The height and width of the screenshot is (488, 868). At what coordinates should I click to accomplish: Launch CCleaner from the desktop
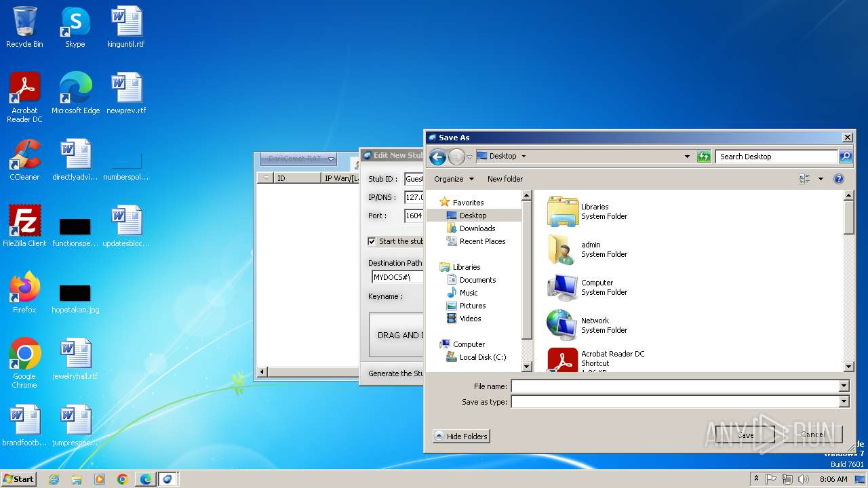click(24, 160)
